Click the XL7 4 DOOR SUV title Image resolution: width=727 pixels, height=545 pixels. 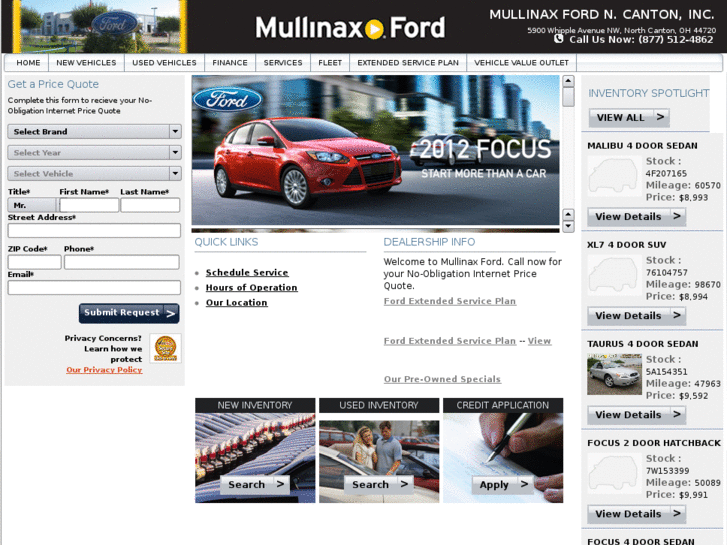626,245
